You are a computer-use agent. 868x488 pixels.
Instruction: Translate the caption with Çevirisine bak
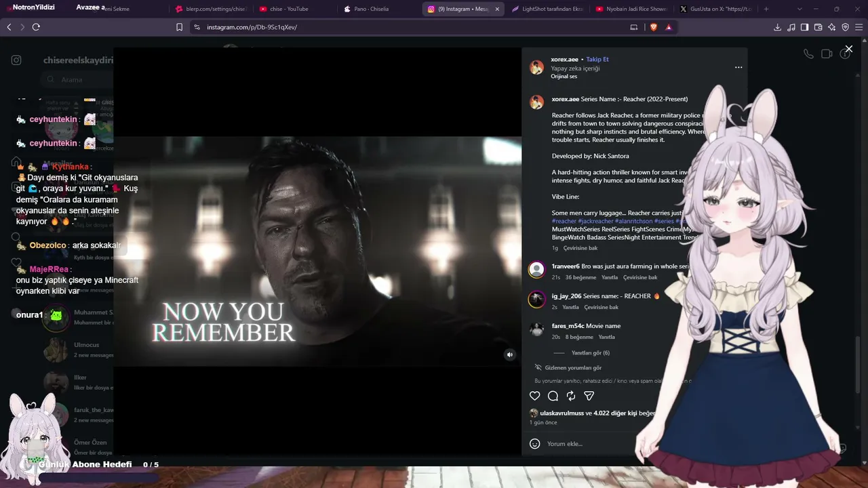[580, 248]
